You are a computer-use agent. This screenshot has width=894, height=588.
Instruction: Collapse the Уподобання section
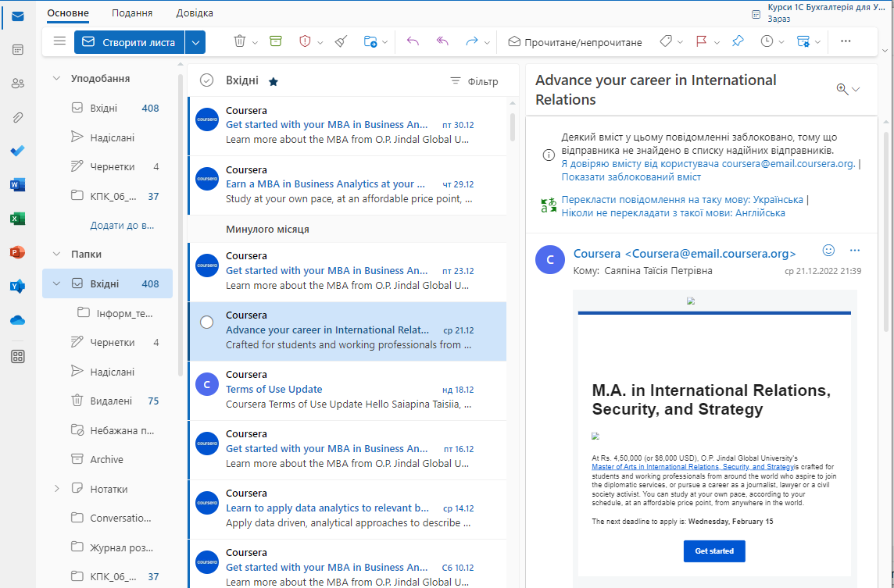[x=56, y=79]
